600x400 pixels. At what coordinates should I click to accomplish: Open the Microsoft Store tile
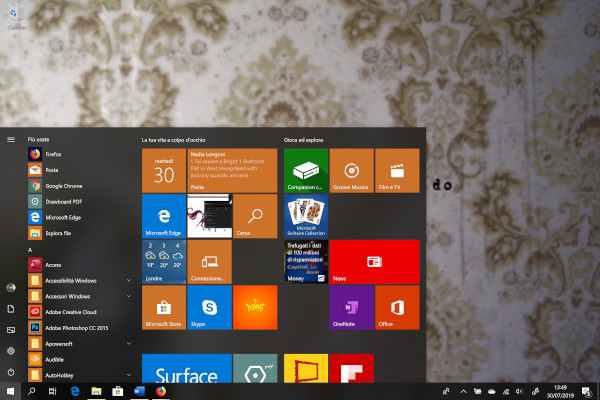point(164,307)
